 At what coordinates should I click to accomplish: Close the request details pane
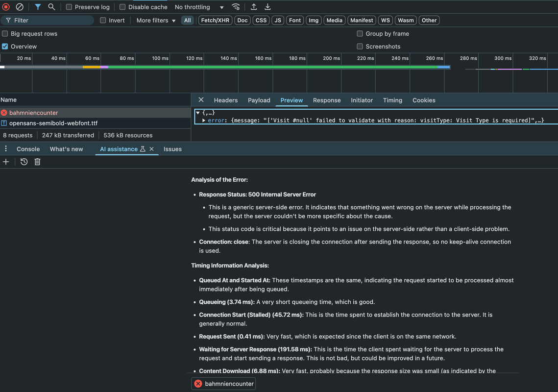coord(201,100)
